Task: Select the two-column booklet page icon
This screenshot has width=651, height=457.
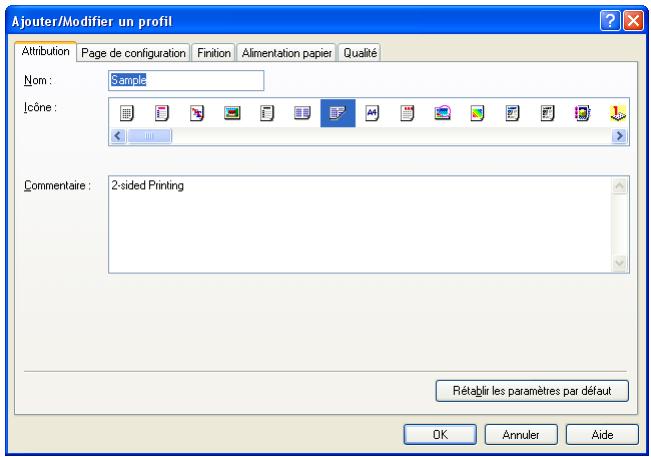Action: [302, 113]
